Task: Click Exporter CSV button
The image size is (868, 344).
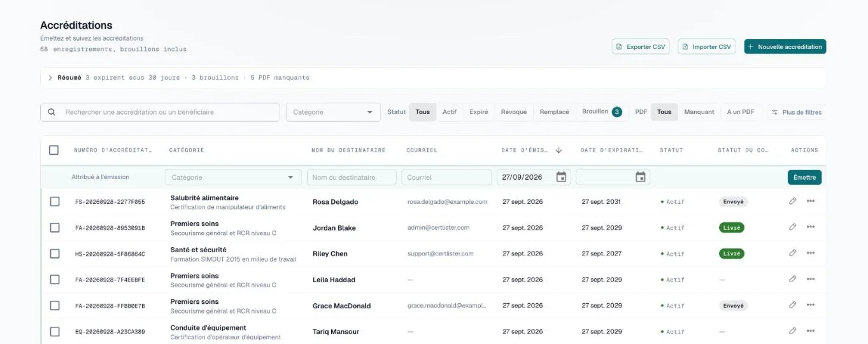Action: [x=641, y=47]
